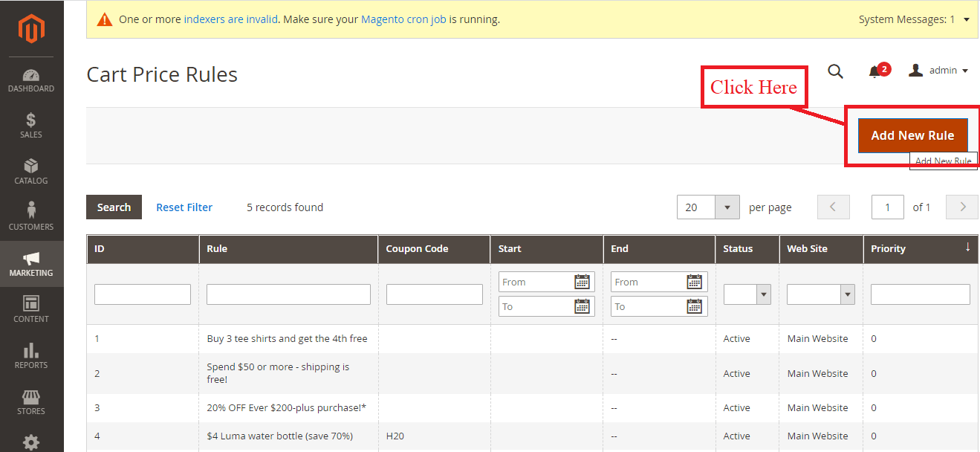The height and width of the screenshot is (452, 980).
Task: Open the Reports bar chart icon
Action: [31, 350]
